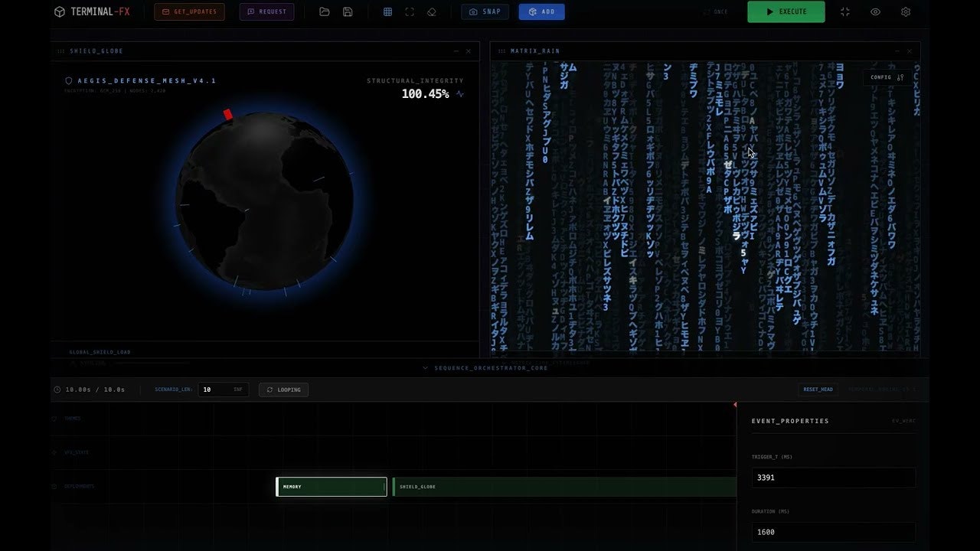Screen dimensions: 980x551
Task: Click the GET_UPDATES button
Action: 189,11
